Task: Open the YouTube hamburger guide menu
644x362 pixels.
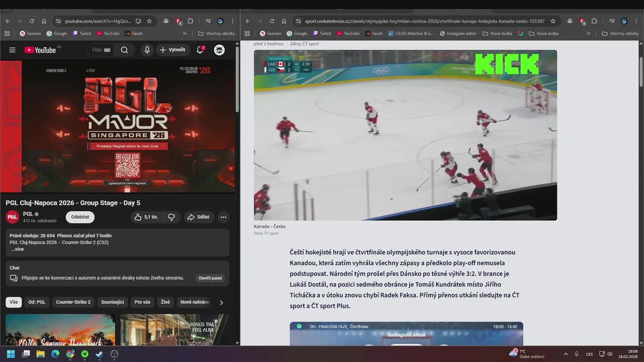Action: click(13, 50)
